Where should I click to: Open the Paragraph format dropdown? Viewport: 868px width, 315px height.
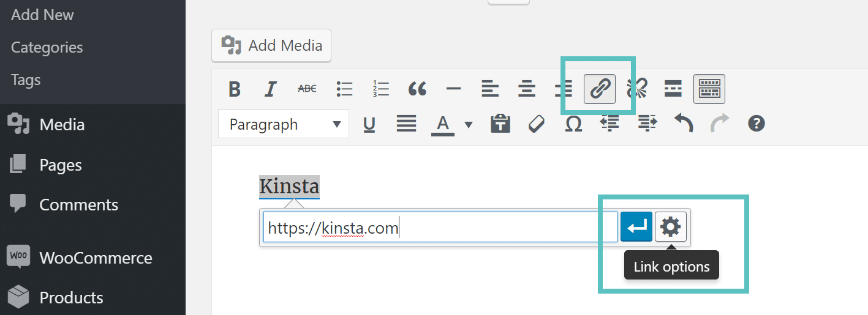pos(284,124)
